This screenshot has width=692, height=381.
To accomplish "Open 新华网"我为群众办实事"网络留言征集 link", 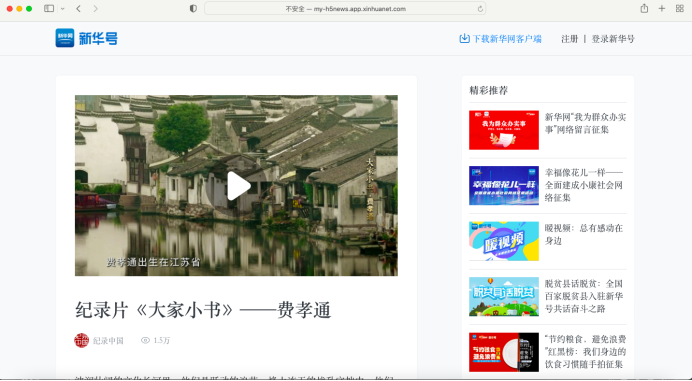I will tap(585, 123).
